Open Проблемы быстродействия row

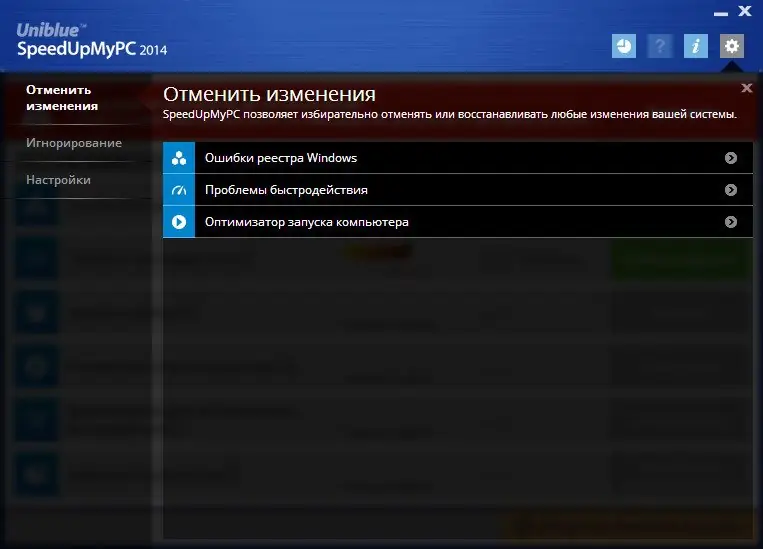pyautogui.click(x=458, y=190)
